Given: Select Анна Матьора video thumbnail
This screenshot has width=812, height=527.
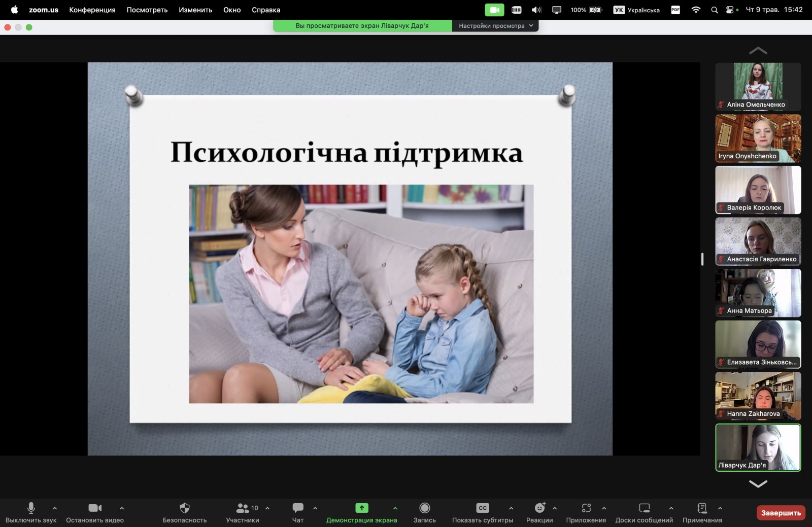Looking at the screenshot, I should tap(758, 293).
